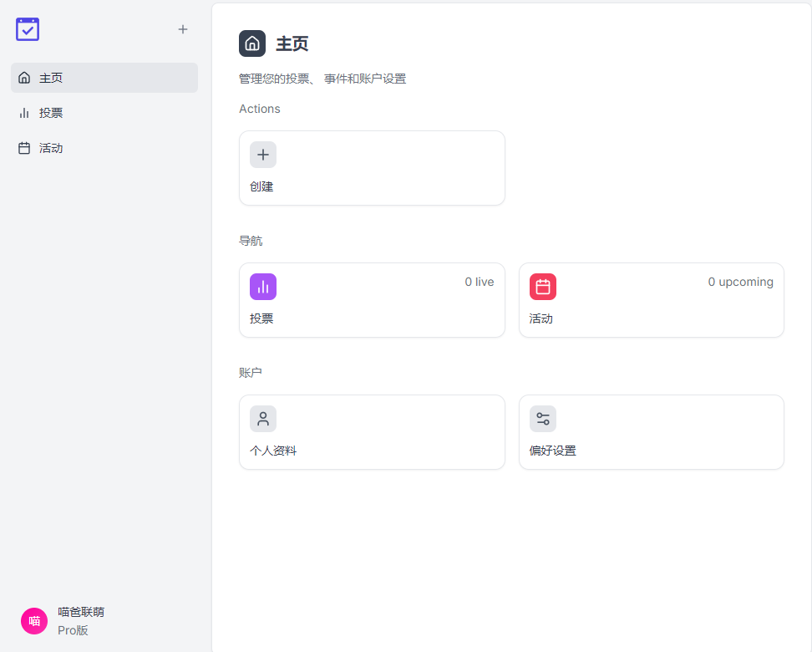
Task: Open the 投票 navigation card showing 0 live
Action: pyautogui.click(x=372, y=300)
